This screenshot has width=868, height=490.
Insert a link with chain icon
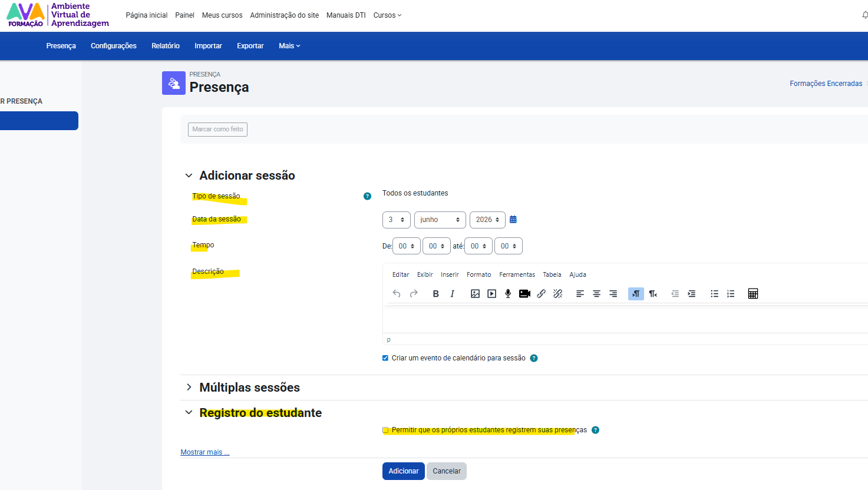[541, 293]
